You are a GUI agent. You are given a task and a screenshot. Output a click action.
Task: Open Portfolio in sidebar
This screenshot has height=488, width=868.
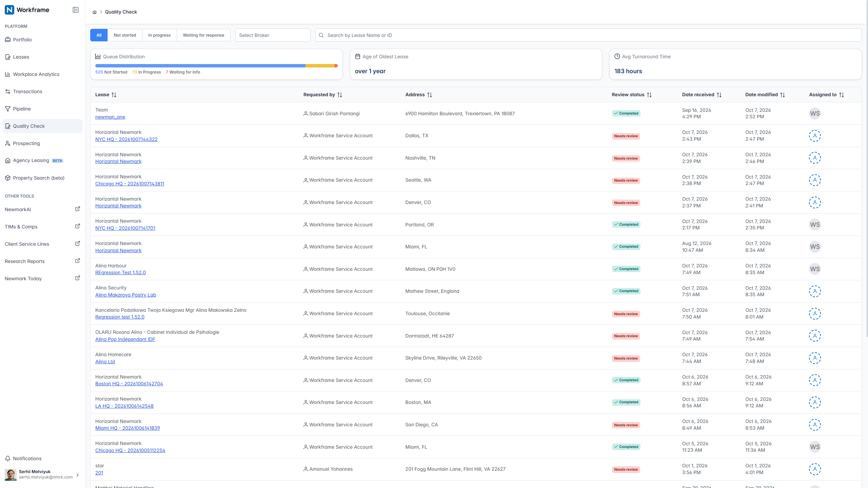pos(42,40)
